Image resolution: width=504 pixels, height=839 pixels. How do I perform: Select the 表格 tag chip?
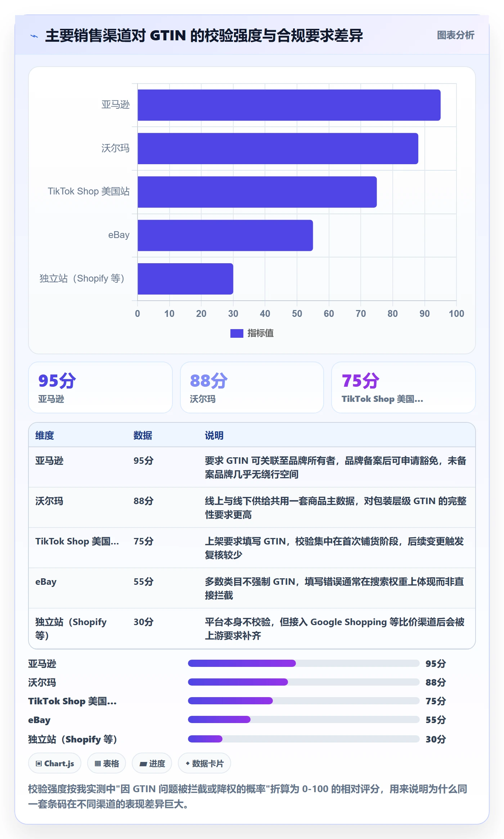click(x=107, y=763)
